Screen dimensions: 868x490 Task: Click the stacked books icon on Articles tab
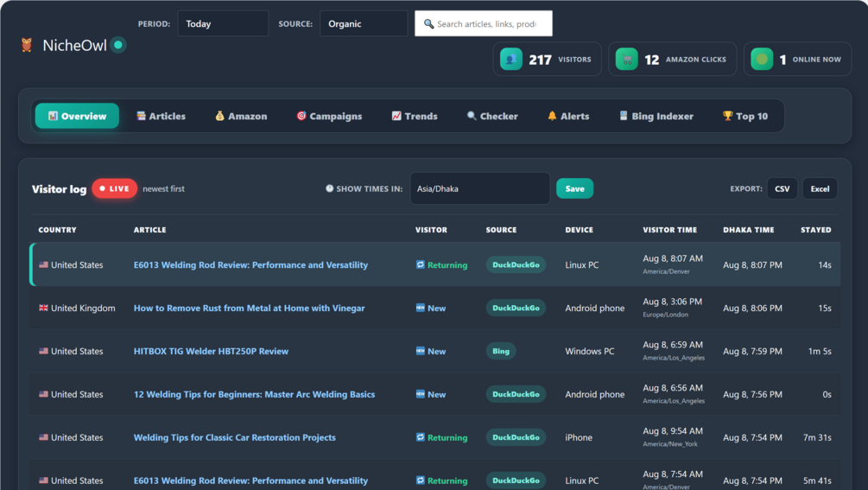click(141, 116)
